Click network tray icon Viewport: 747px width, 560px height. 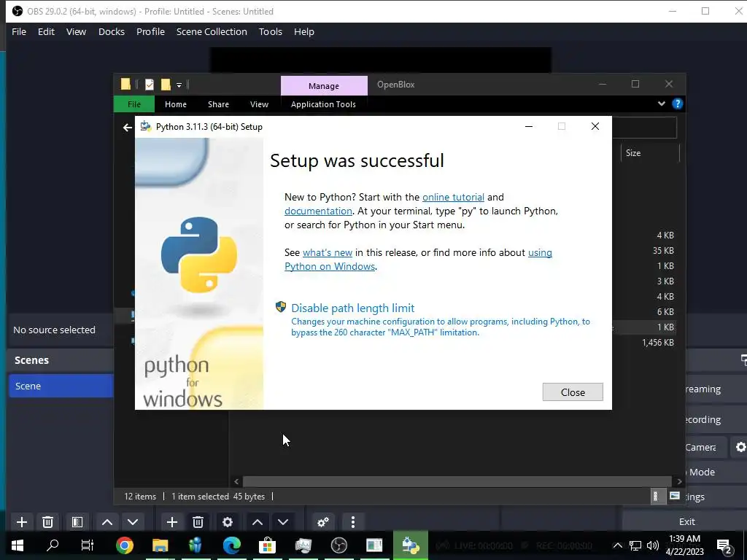click(635, 545)
